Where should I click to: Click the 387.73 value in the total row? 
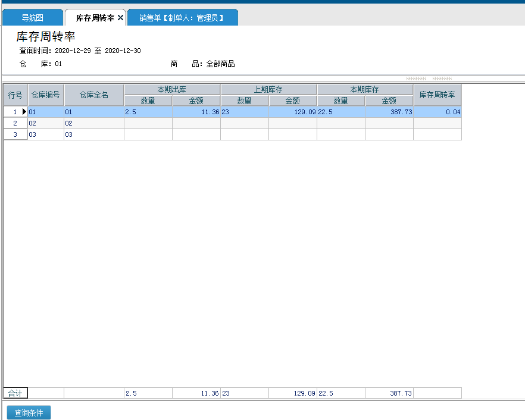(389, 393)
